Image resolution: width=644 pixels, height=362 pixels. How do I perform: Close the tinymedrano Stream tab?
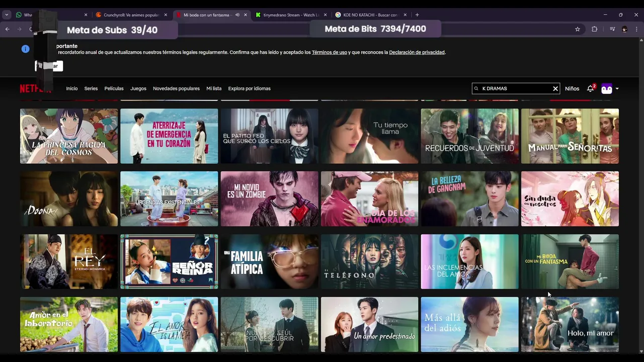click(325, 15)
